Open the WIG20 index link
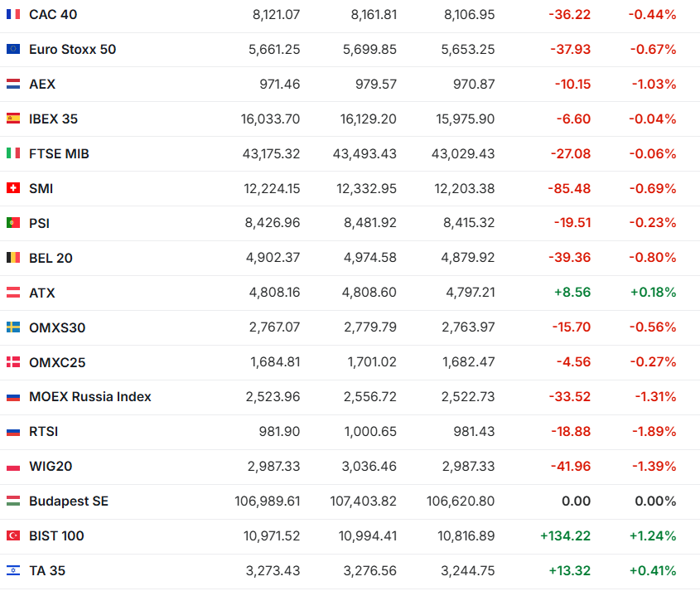 pos(51,467)
